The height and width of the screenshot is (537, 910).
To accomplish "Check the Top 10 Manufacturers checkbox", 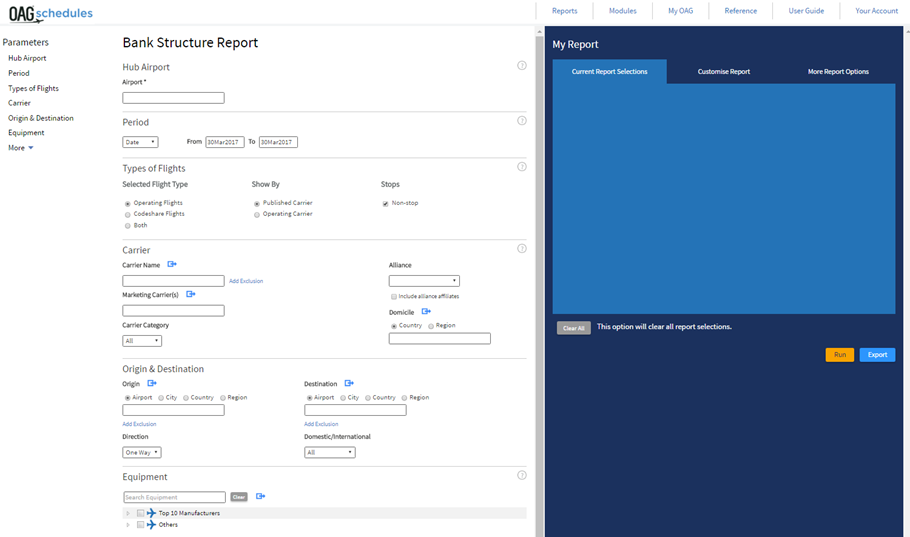I will (x=140, y=513).
